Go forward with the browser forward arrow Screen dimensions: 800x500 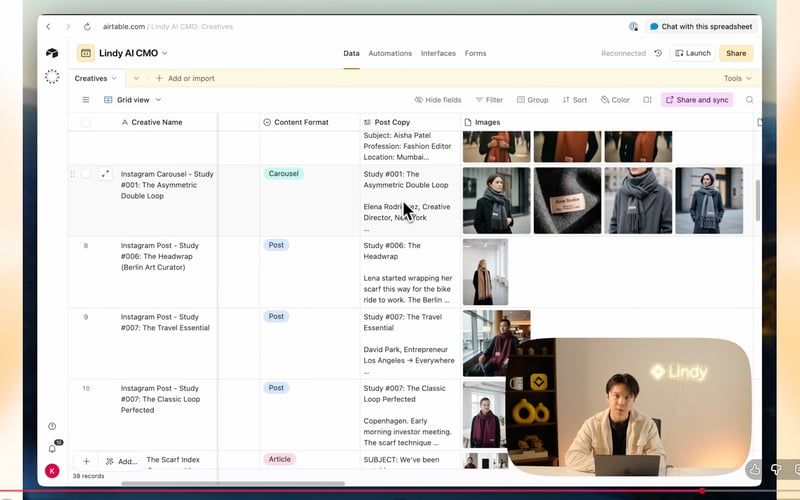pyautogui.click(x=68, y=27)
